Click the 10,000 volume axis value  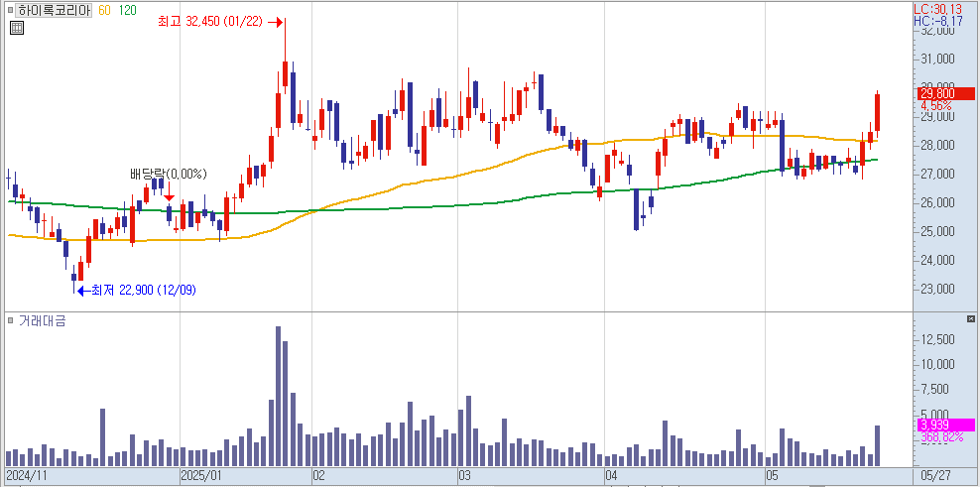click(x=936, y=364)
